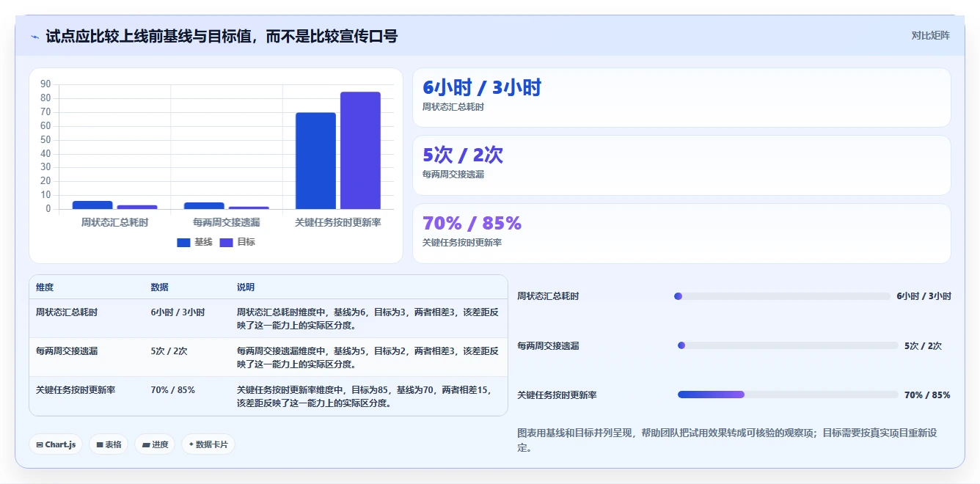
Task: Click the 周状态汇总耗时 chart axis label
Action: coord(114,222)
